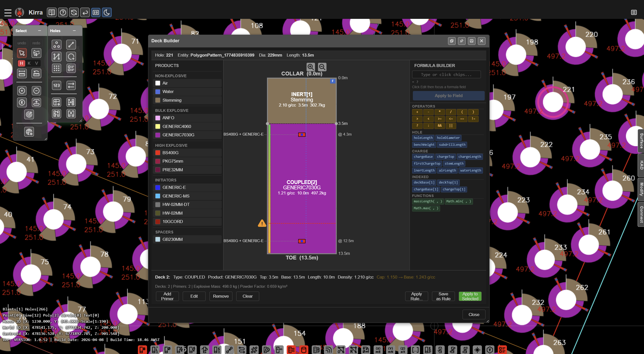Open the ruler measure tool
This screenshot has width=644, height=354.
22,73
